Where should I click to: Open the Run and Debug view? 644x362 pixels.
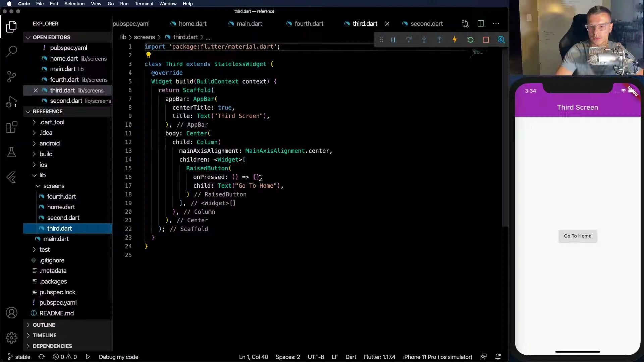point(12,102)
